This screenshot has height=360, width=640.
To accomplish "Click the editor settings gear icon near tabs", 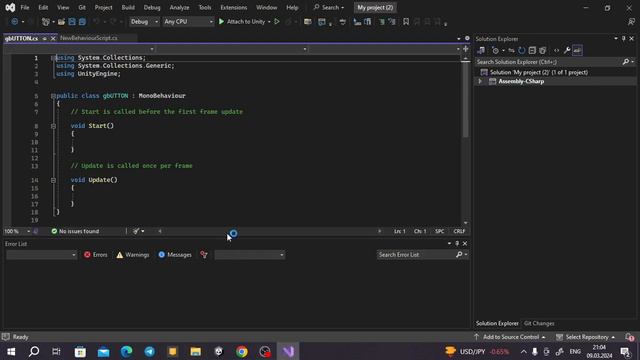I will click(x=467, y=38).
